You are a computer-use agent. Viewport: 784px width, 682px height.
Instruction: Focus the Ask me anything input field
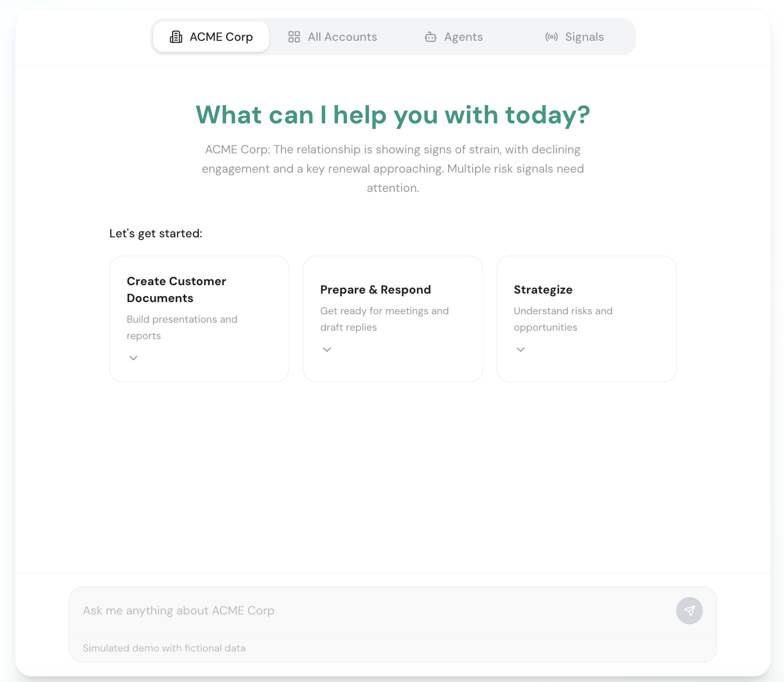tap(370, 611)
